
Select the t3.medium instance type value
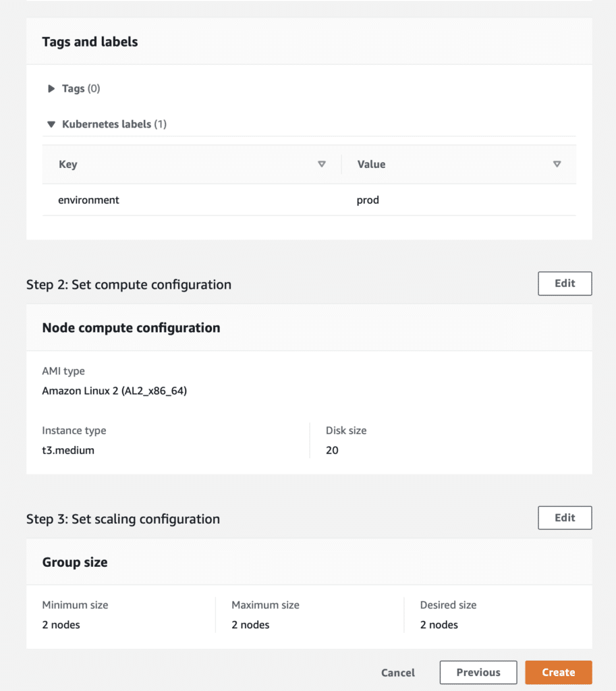click(68, 450)
